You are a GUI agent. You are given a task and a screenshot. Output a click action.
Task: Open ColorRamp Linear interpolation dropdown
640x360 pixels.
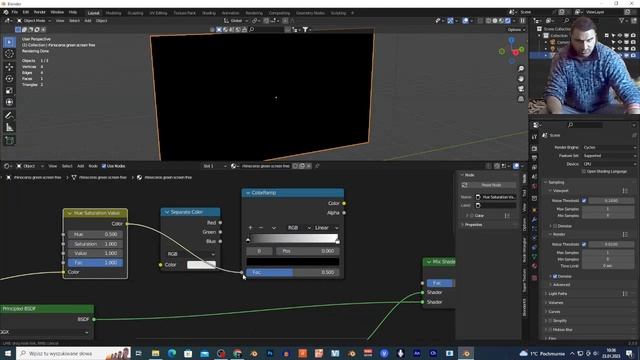coord(326,228)
